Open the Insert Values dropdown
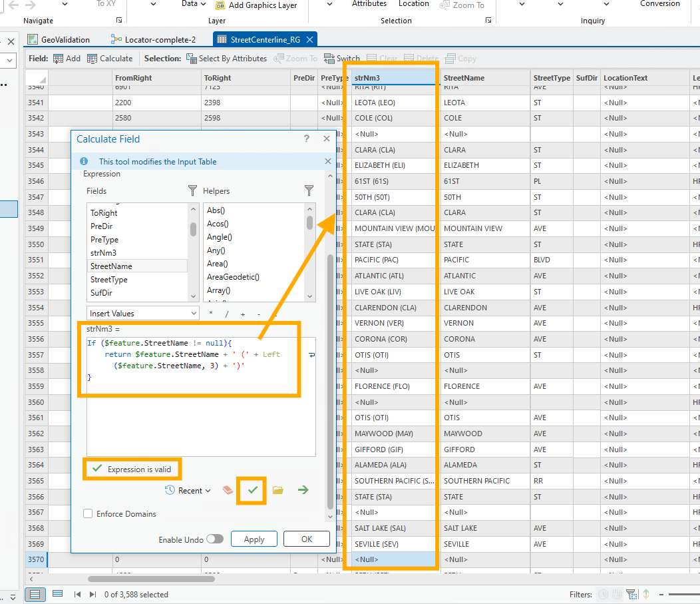Viewport: 700px width, 604px height. pyautogui.click(x=142, y=313)
